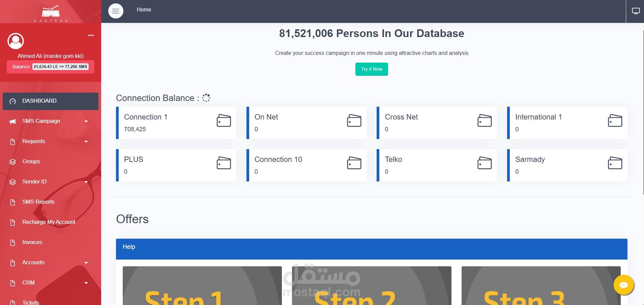Open the user profile avatar

pos(16,41)
